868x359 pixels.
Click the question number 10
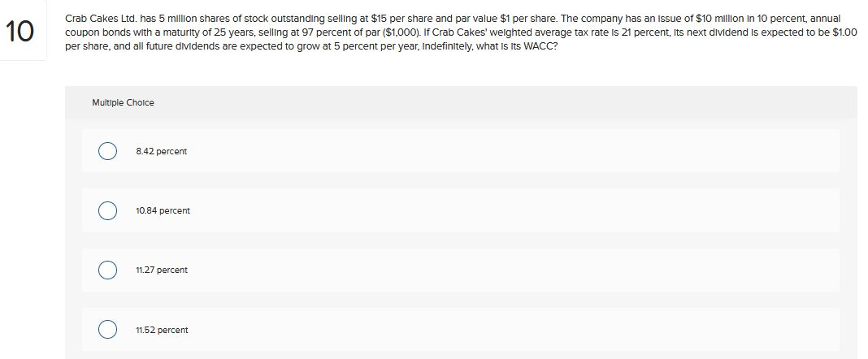tap(21, 32)
